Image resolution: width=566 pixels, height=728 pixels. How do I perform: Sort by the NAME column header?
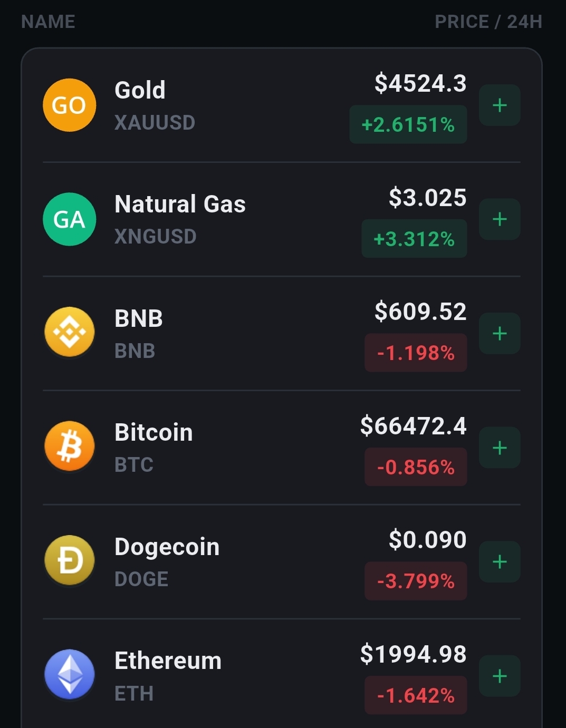[x=48, y=22]
